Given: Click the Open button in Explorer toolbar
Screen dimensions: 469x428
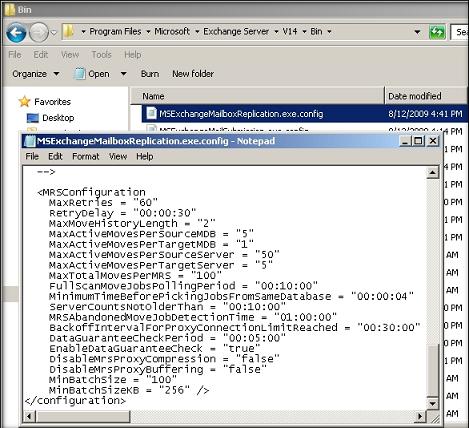Looking at the screenshot, I should click(92, 74).
